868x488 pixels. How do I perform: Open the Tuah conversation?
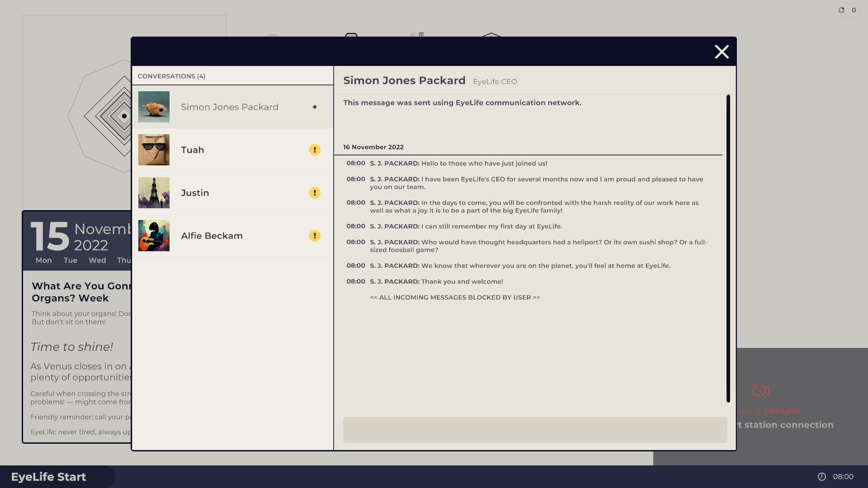[x=232, y=150]
